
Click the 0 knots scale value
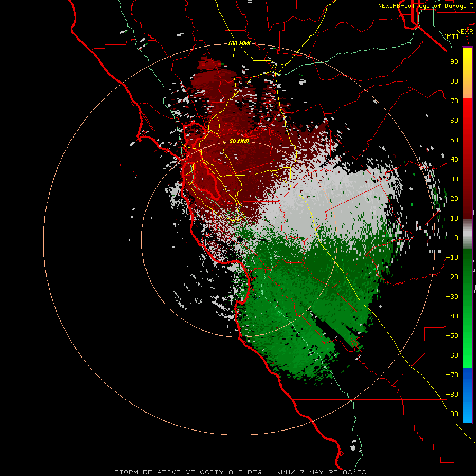point(456,237)
